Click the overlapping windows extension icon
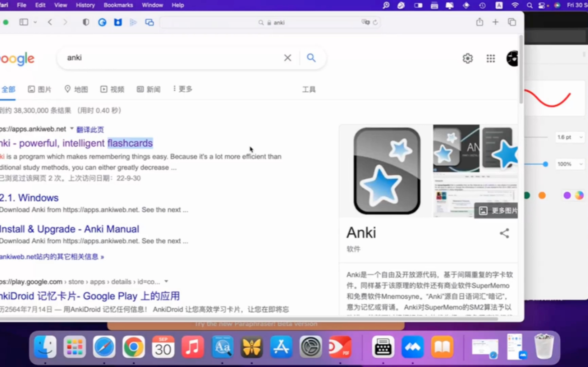588x367 pixels. pyautogui.click(x=150, y=22)
